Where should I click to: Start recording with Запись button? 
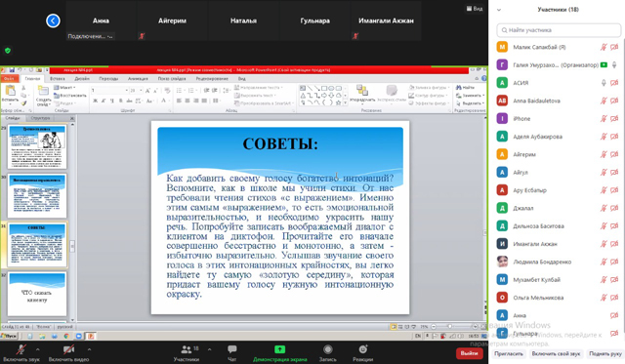click(x=328, y=353)
